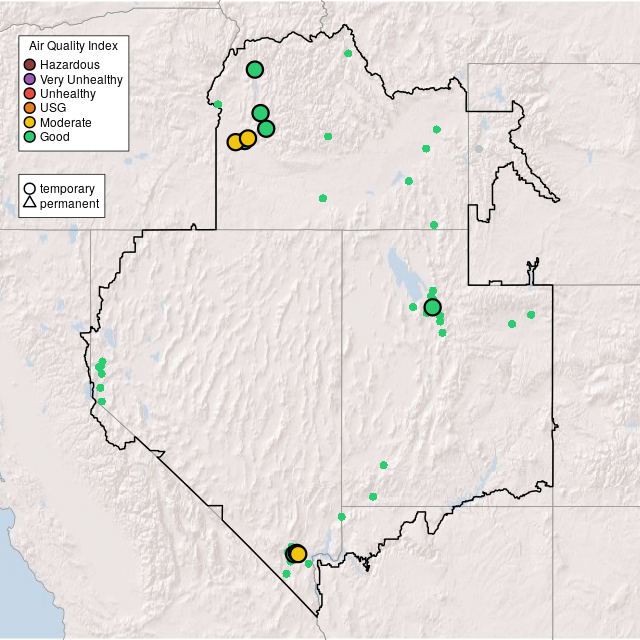This screenshot has height=640, width=640.
Task: Select the southernmost small green dot
Action: pyautogui.click(x=286, y=573)
